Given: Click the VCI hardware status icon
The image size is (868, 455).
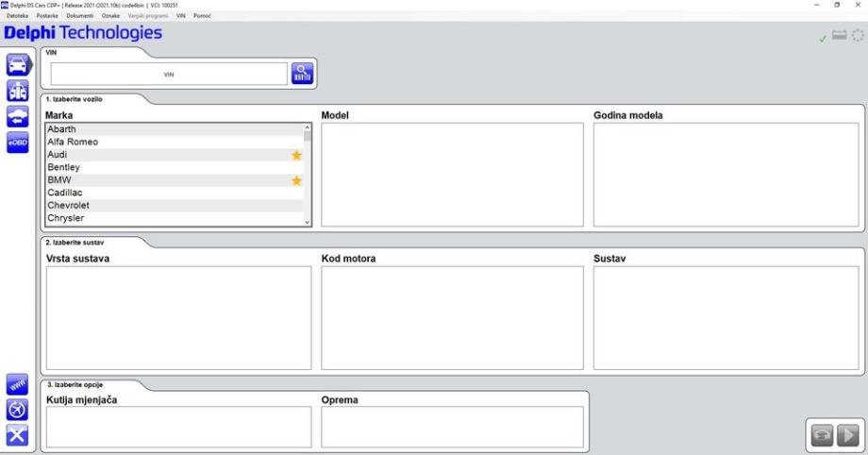Looking at the screenshot, I should (839, 36).
